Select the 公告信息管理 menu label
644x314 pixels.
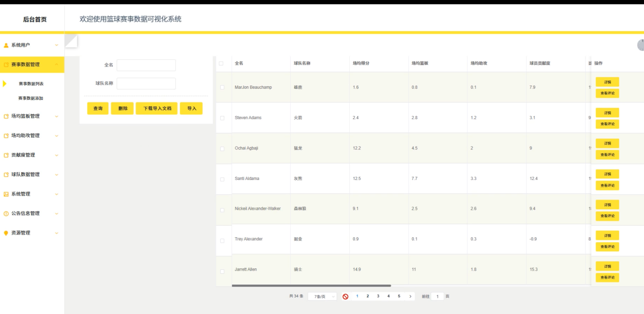pyautogui.click(x=25, y=213)
